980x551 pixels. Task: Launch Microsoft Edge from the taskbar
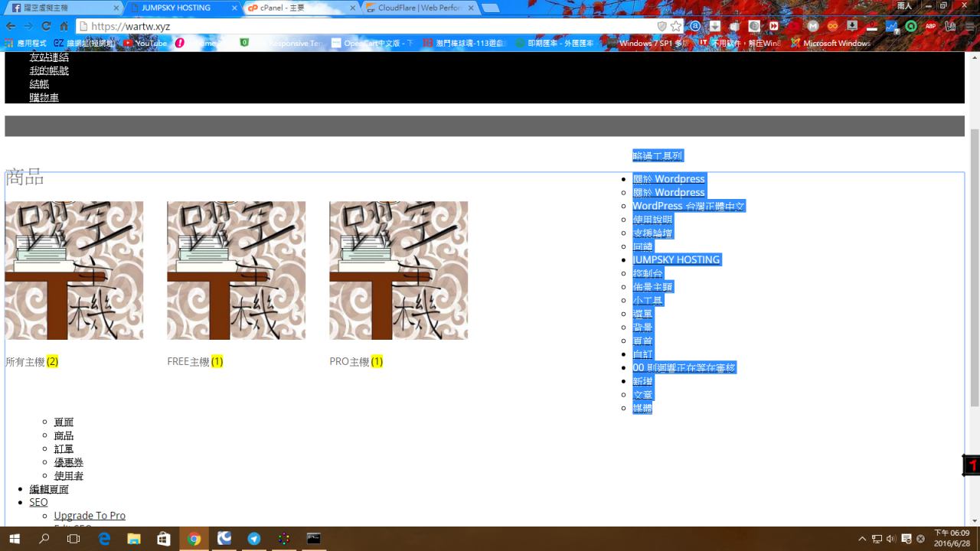pos(104,539)
